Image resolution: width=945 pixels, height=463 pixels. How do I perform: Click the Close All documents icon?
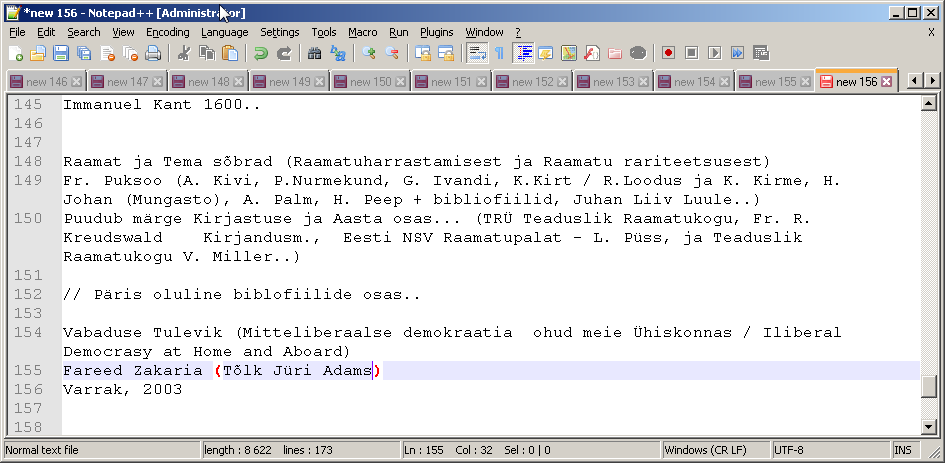tap(130, 53)
